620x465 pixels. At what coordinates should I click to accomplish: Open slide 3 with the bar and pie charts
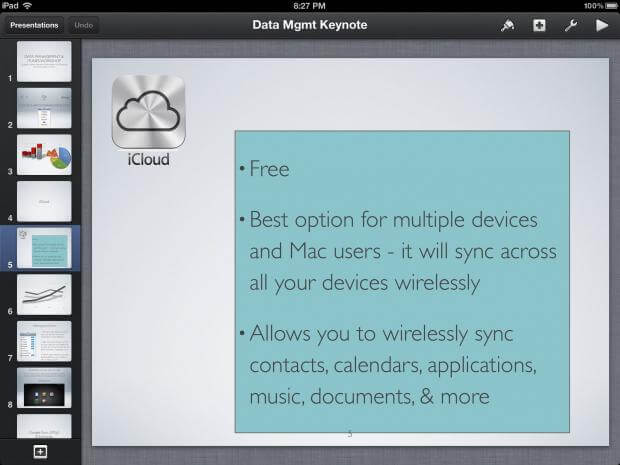(44, 154)
